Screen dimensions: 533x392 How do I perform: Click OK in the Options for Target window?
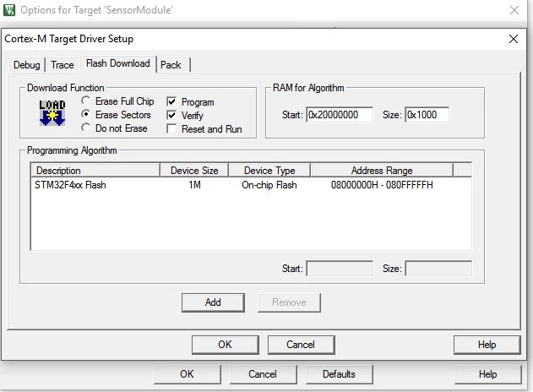(x=188, y=374)
